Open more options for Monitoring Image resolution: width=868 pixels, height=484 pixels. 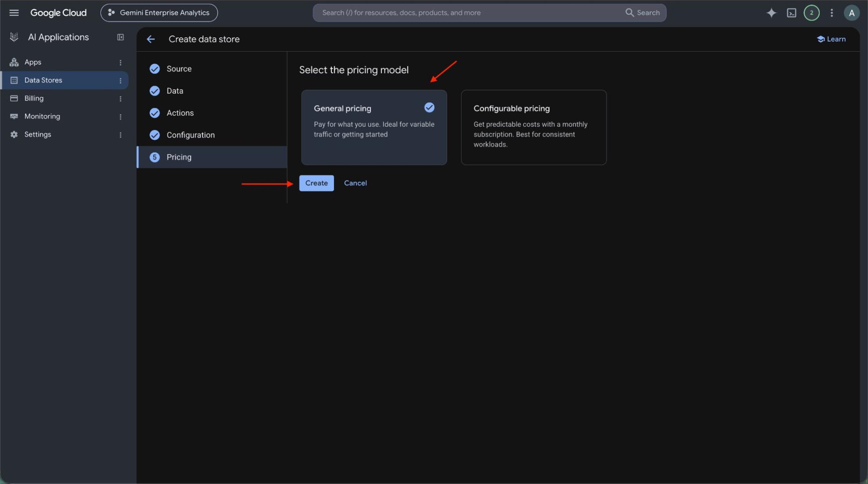121,117
